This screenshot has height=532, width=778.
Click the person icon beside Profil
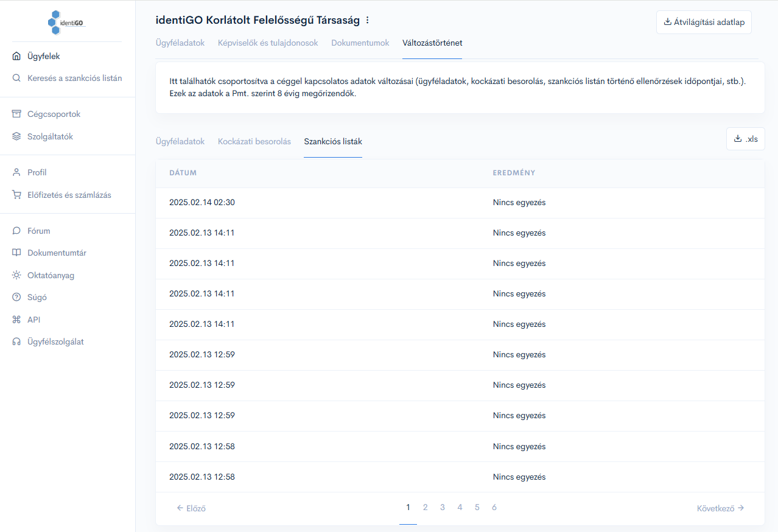[x=16, y=172]
